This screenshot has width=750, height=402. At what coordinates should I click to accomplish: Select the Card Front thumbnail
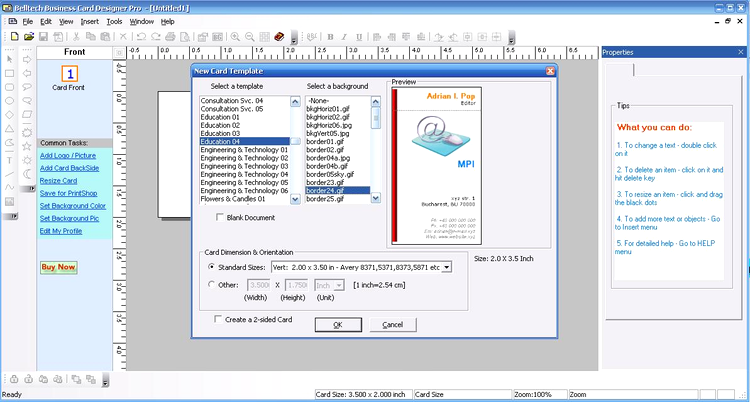tap(69, 74)
